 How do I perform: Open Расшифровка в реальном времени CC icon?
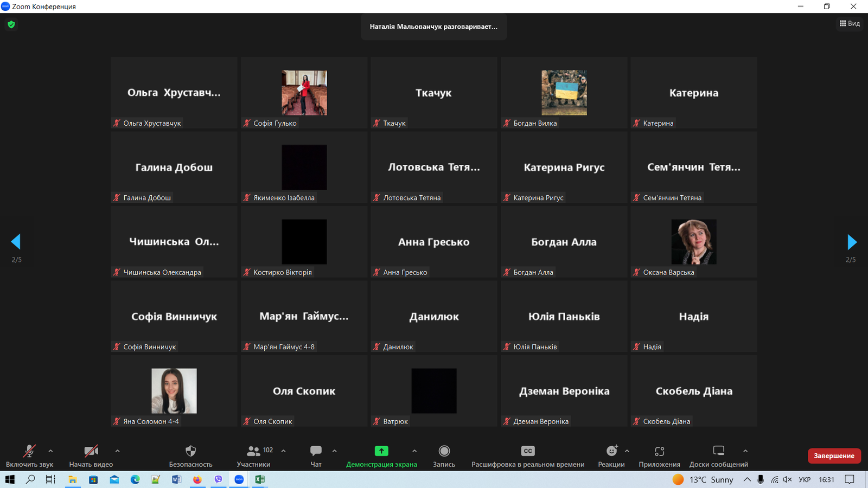click(x=527, y=451)
